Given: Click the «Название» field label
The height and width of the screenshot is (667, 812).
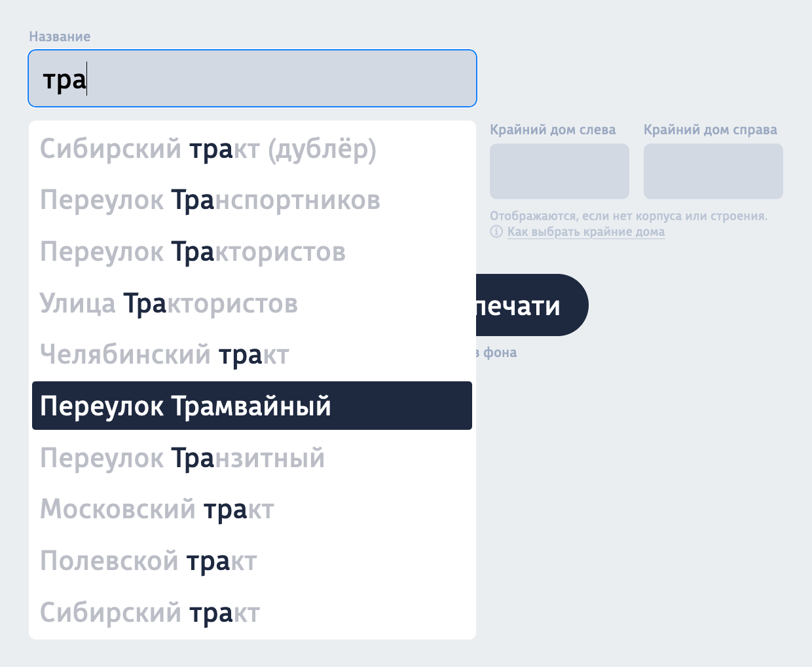Looking at the screenshot, I should pos(60,37).
